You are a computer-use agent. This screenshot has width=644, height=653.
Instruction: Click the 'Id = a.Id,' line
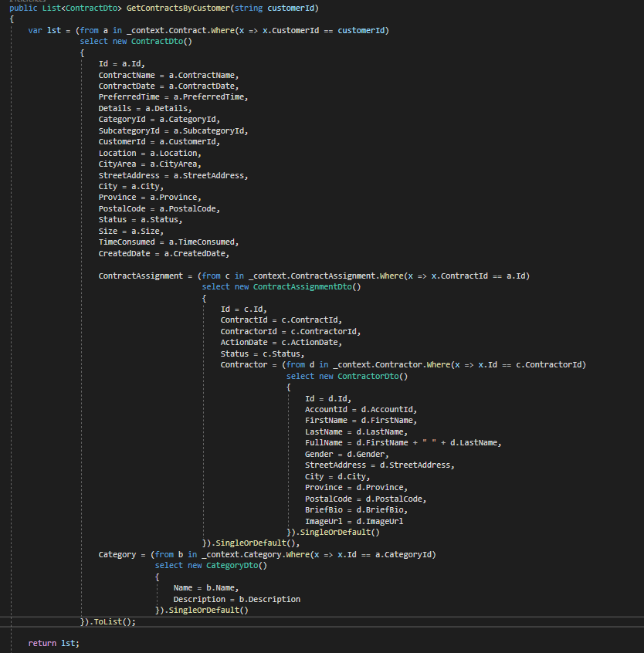point(122,64)
